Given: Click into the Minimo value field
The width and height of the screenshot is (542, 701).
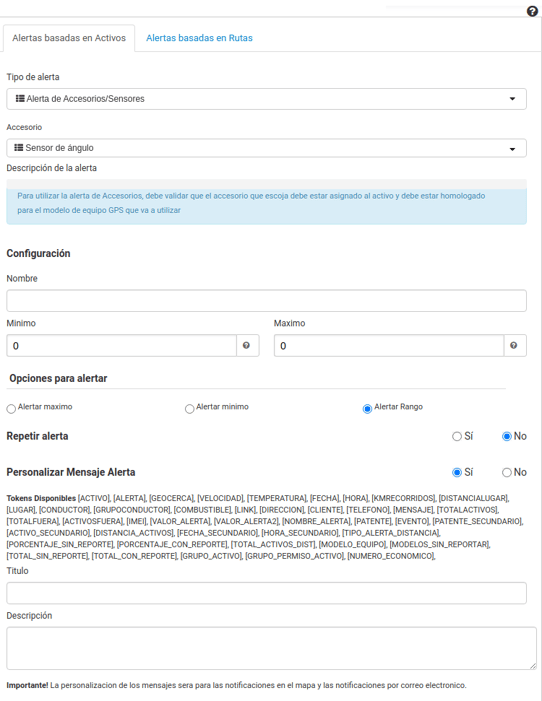Looking at the screenshot, I should pyautogui.click(x=121, y=346).
